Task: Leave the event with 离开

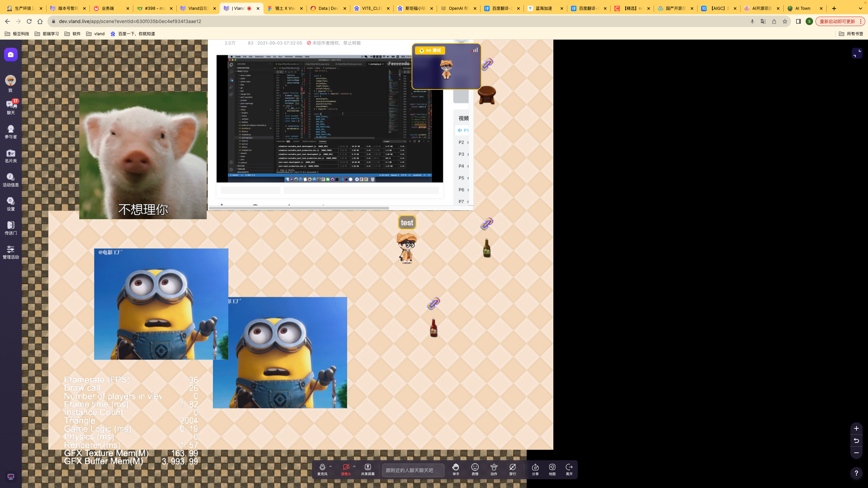Action: [x=569, y=470]
